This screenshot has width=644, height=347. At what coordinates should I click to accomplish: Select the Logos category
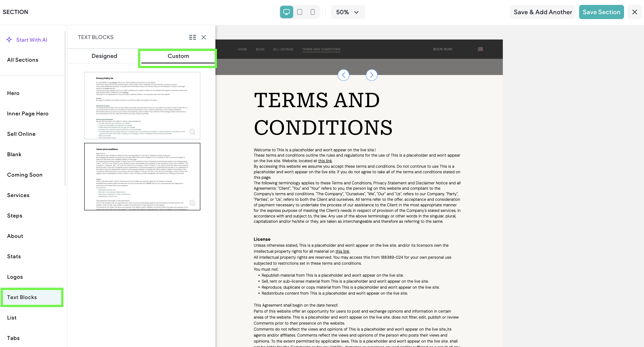[x=15, y=277]
